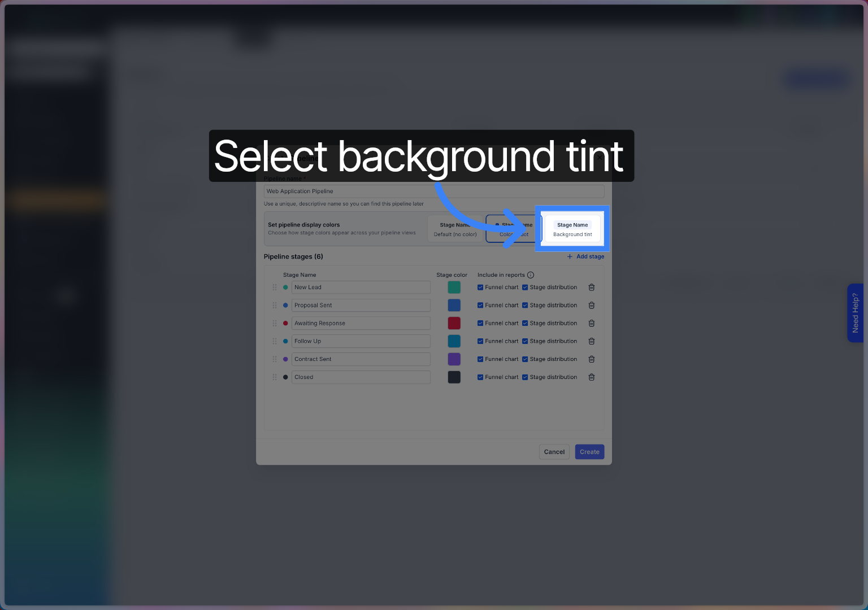Edit the New Lead stage name field
The image size is (868, 610).
361,287
